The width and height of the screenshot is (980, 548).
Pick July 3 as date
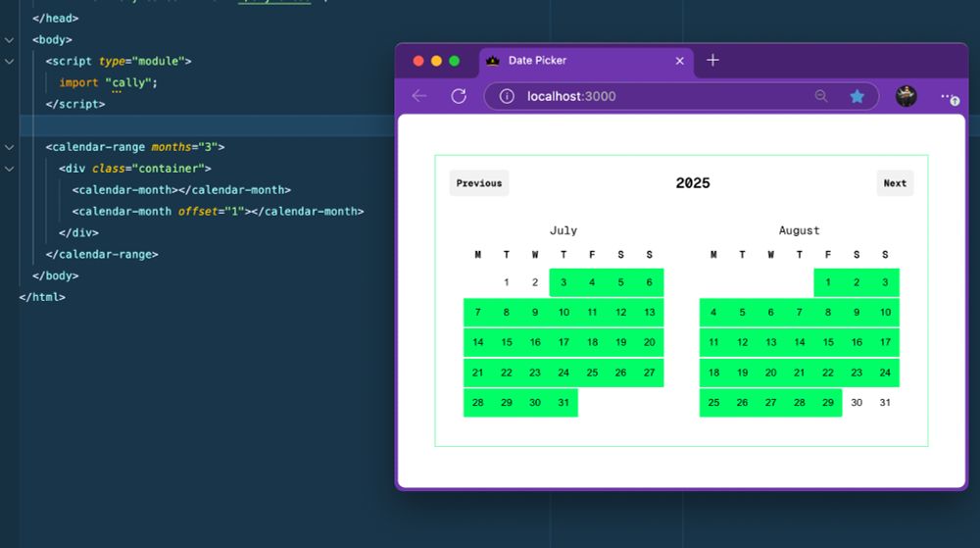563,282
